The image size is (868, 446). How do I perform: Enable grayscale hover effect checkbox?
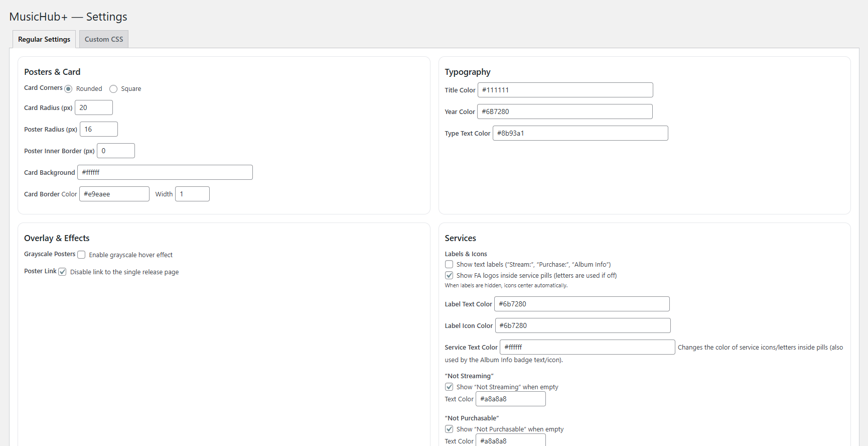81,255
